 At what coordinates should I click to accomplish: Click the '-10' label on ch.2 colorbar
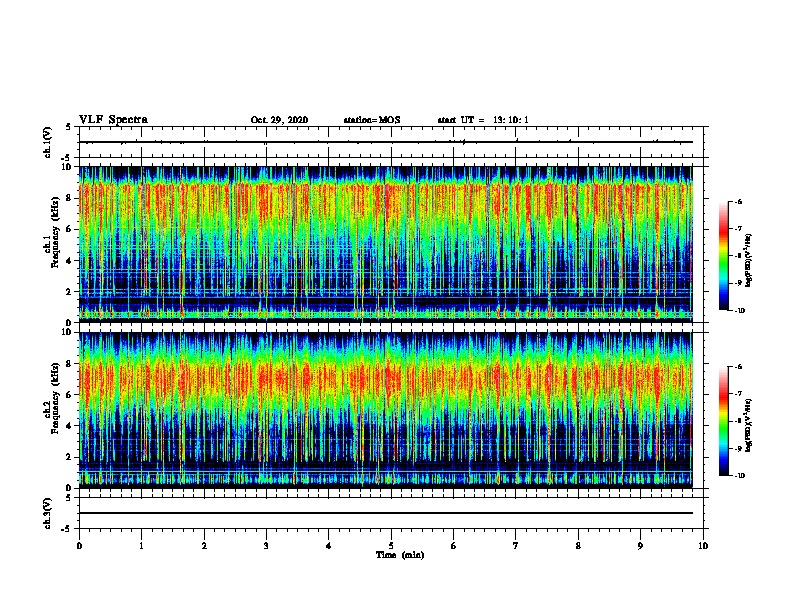click(x=739, y=476)
